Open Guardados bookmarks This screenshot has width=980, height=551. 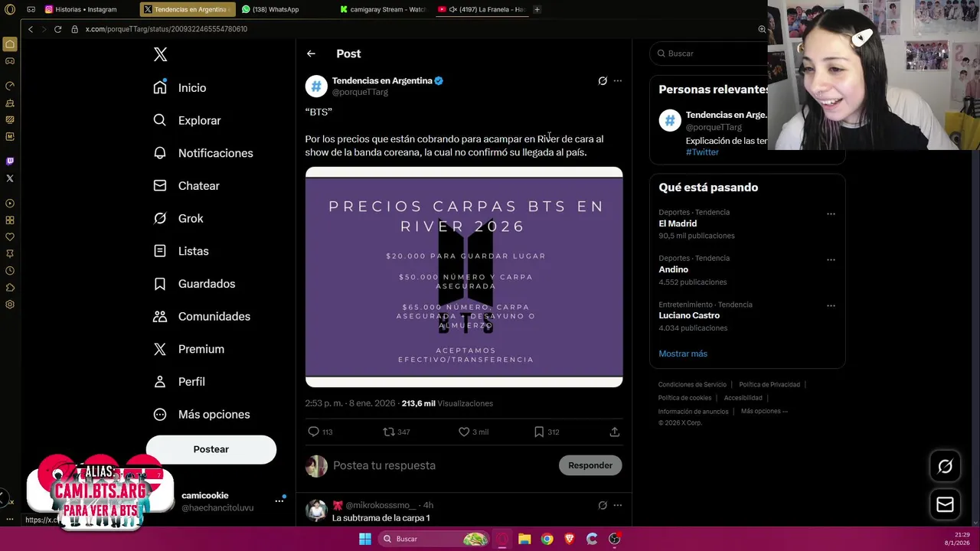[x=194, y=284]
